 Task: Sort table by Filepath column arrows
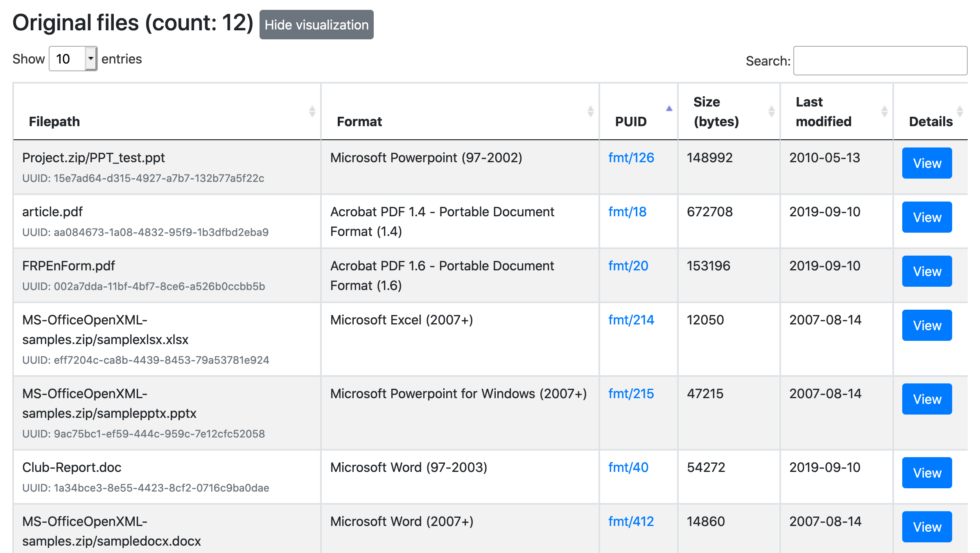(x=312, y=111)
